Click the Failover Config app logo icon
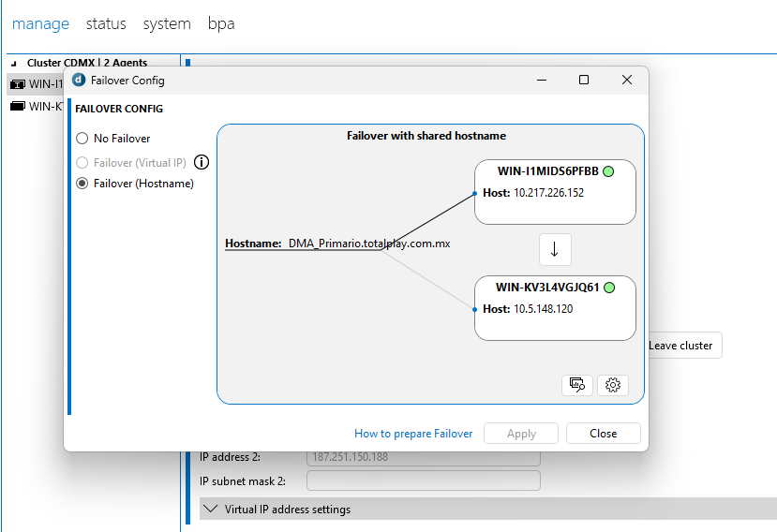 click(x=79, y=81)
